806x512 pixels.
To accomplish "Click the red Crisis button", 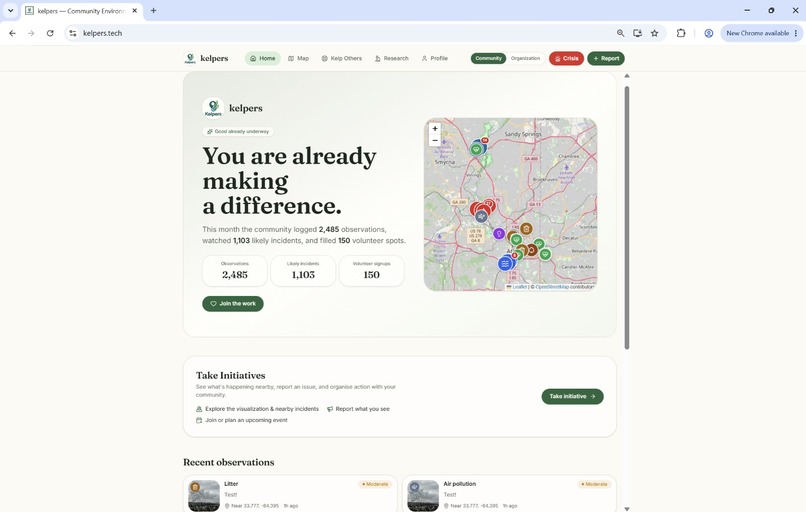I will click(566, 59).
